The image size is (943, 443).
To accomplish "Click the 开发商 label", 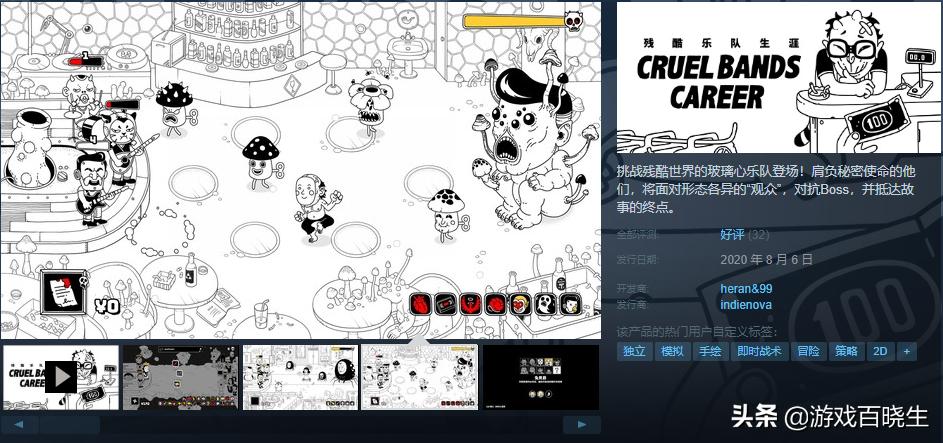I will [x=633, y=289].
